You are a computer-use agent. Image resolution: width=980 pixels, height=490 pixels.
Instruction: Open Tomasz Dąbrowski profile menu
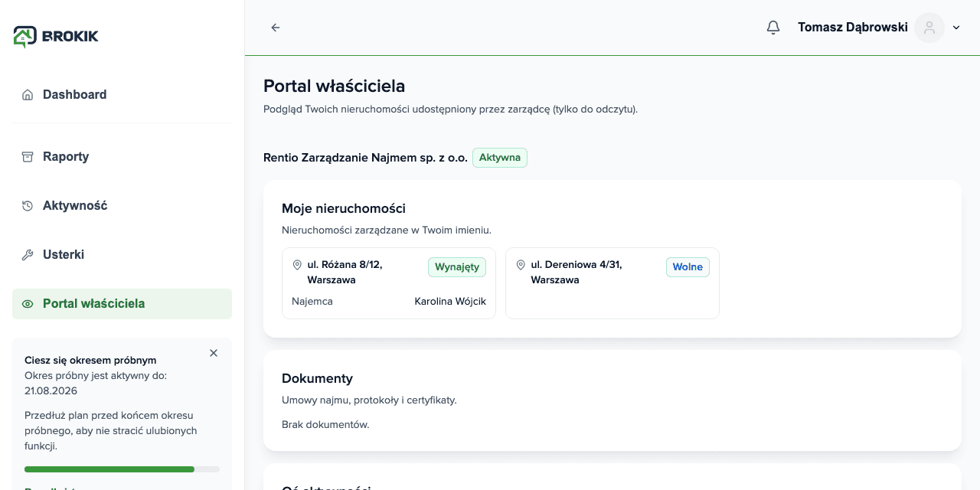click(853, 28)
